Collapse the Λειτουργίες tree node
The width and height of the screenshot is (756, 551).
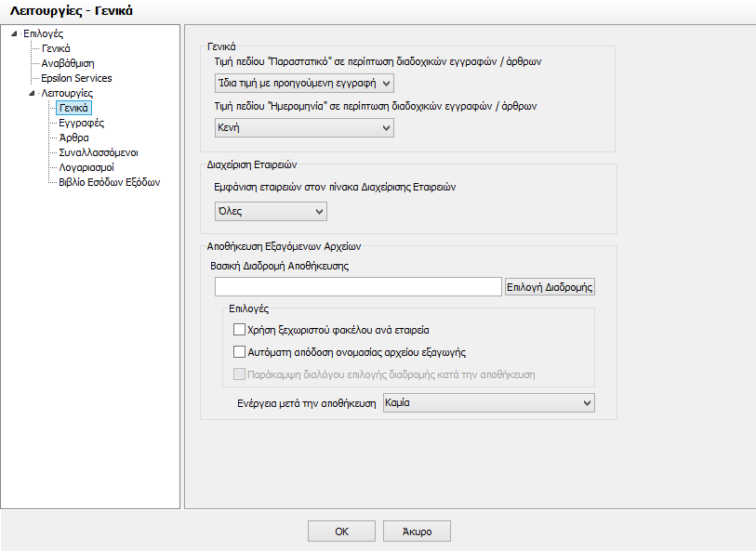pos(32,93)
